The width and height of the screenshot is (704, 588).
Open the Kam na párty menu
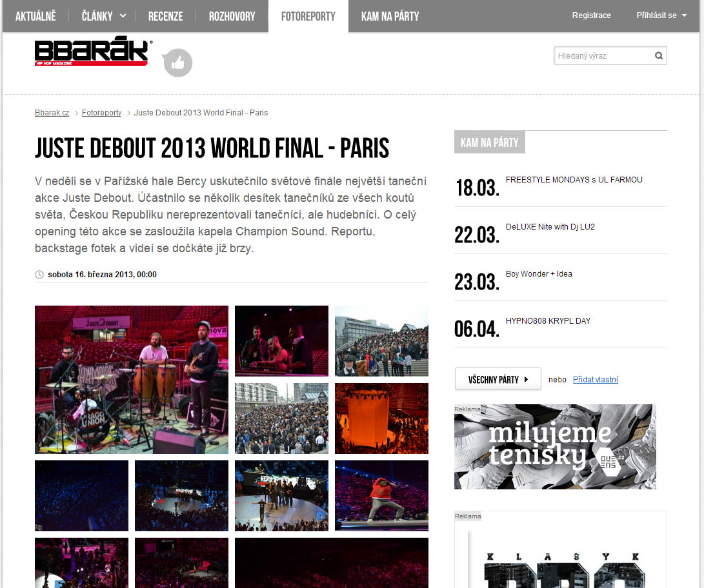[390, 16]
